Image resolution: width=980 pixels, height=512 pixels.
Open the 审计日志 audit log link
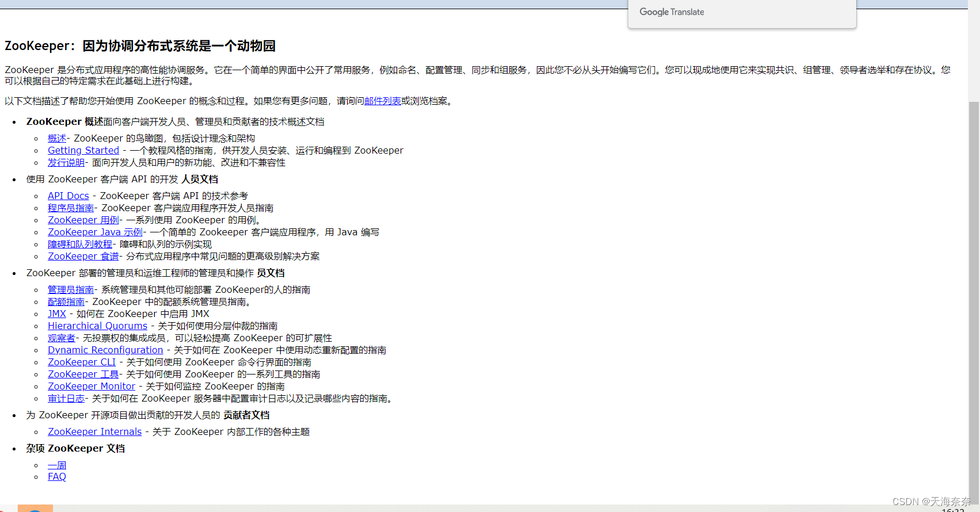coord(66,398)
